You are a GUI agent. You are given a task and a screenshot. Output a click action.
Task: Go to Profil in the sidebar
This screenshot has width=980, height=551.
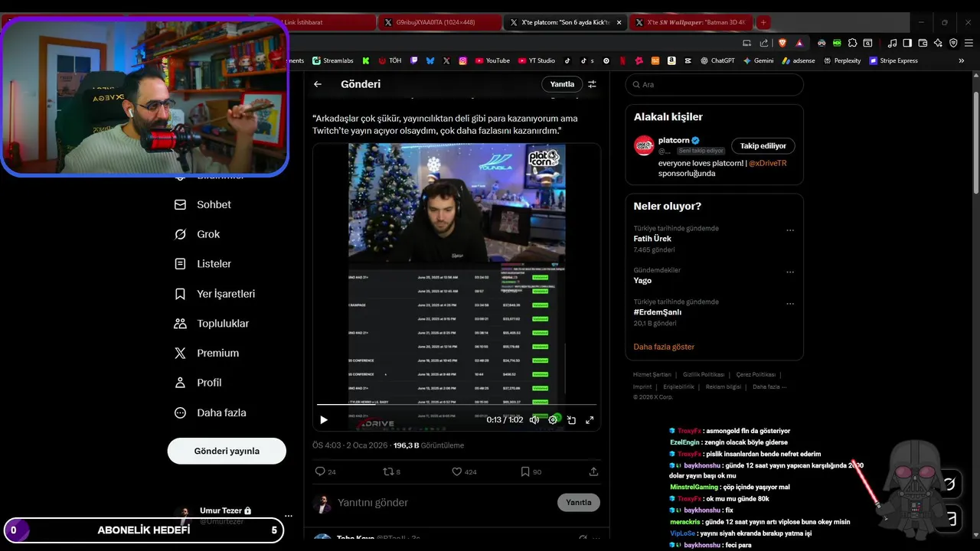coord(198,383)
